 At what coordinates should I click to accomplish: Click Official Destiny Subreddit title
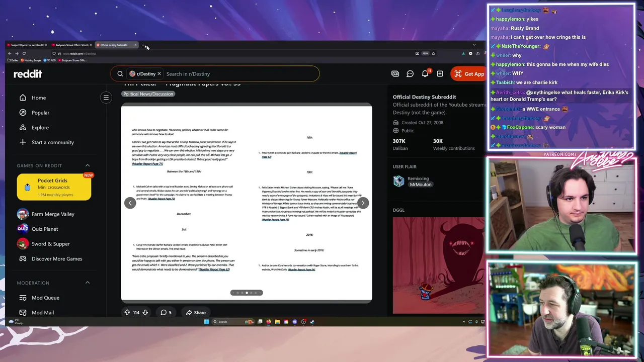425,97
